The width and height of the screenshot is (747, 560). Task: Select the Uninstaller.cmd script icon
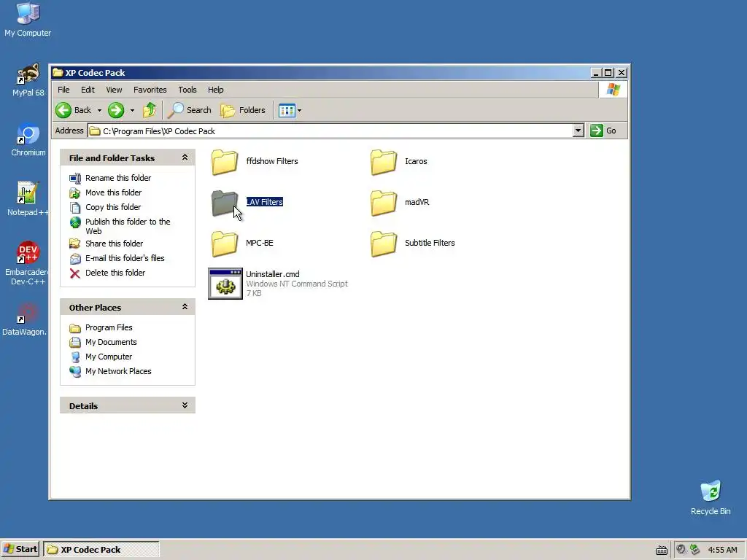[225, 284]
